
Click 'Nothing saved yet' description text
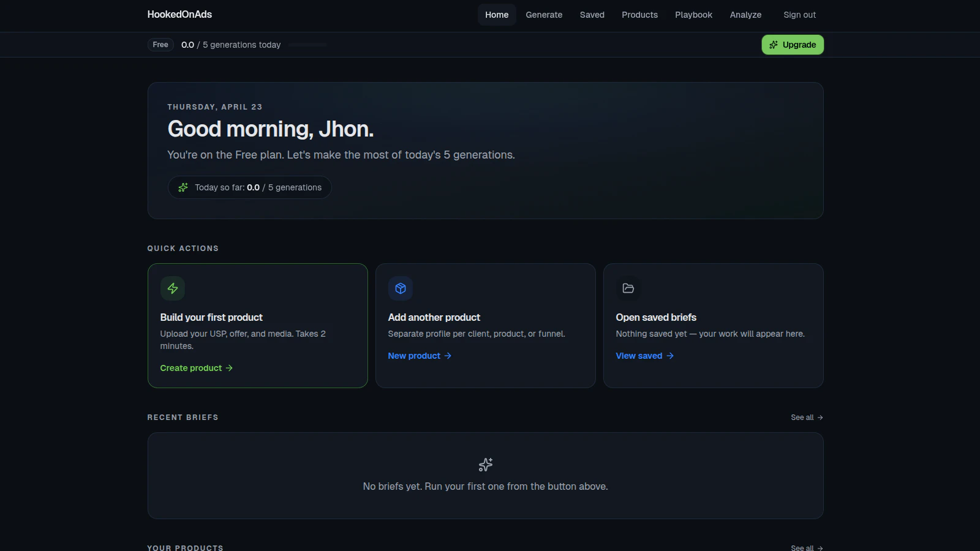coord(710,334)
